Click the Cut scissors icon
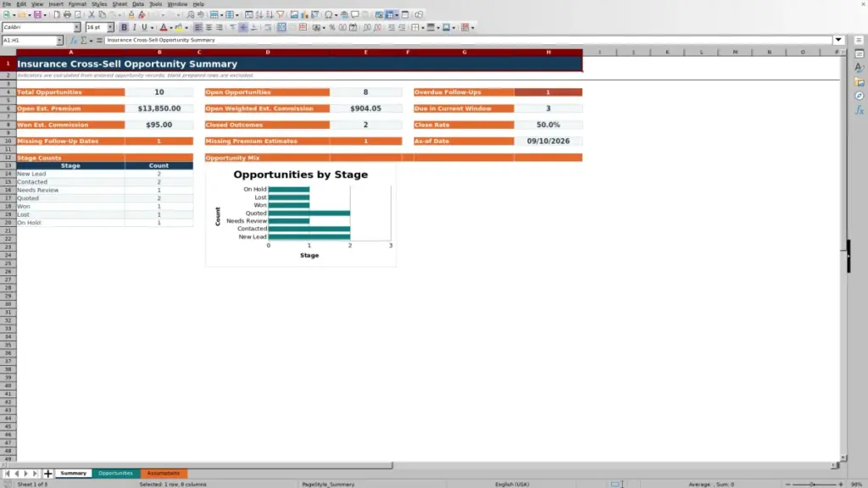The height and width of the screenshot is (488, 868). 92,14
